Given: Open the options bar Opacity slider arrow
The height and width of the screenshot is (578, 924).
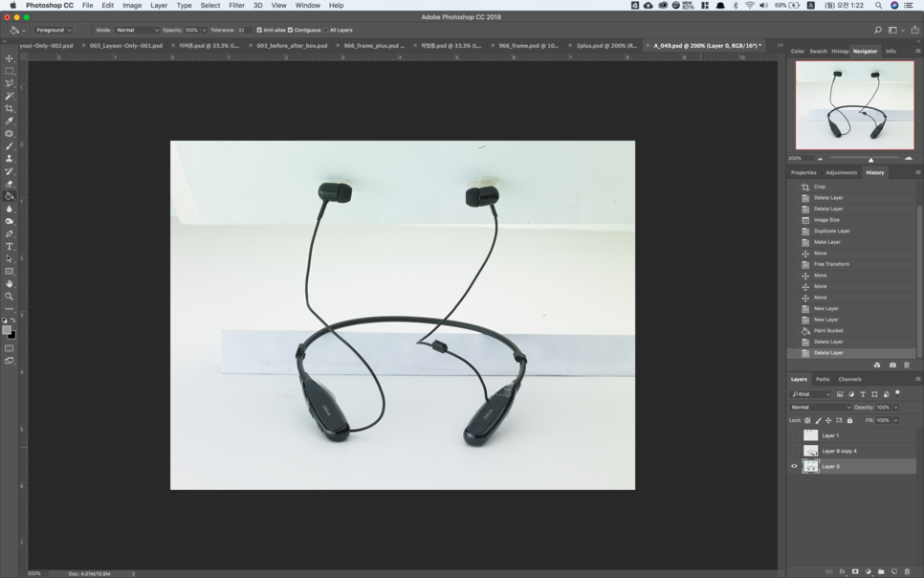Looking at the screenshot, I should [204, 30].
